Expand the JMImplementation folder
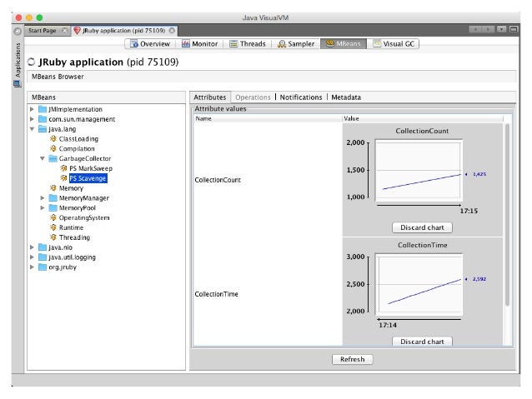The width and height of the screenshot is (532, 399). 33,109
